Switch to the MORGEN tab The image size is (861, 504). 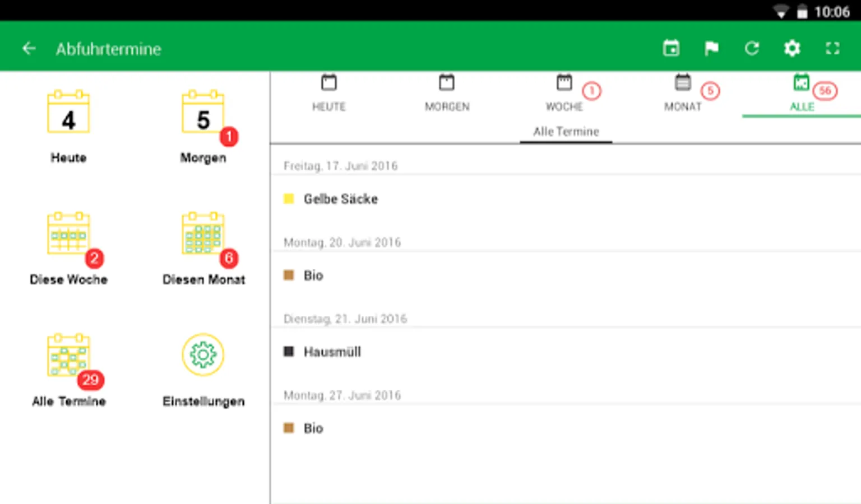coord(447,94)
